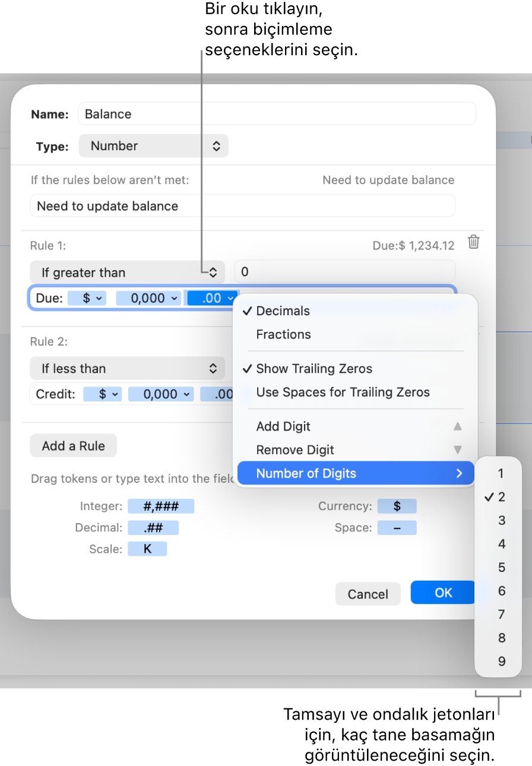Click the Space token
The width and height of the screenshot is (532, 766).
click(x=397, y=528)
